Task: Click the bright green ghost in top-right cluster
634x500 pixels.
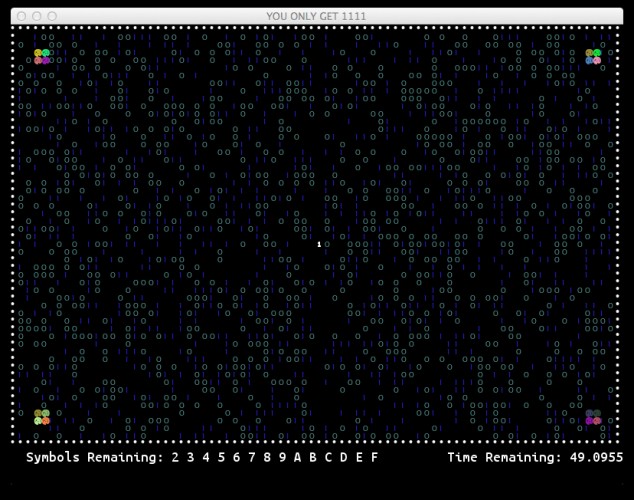Action: [x=597, y=53]
